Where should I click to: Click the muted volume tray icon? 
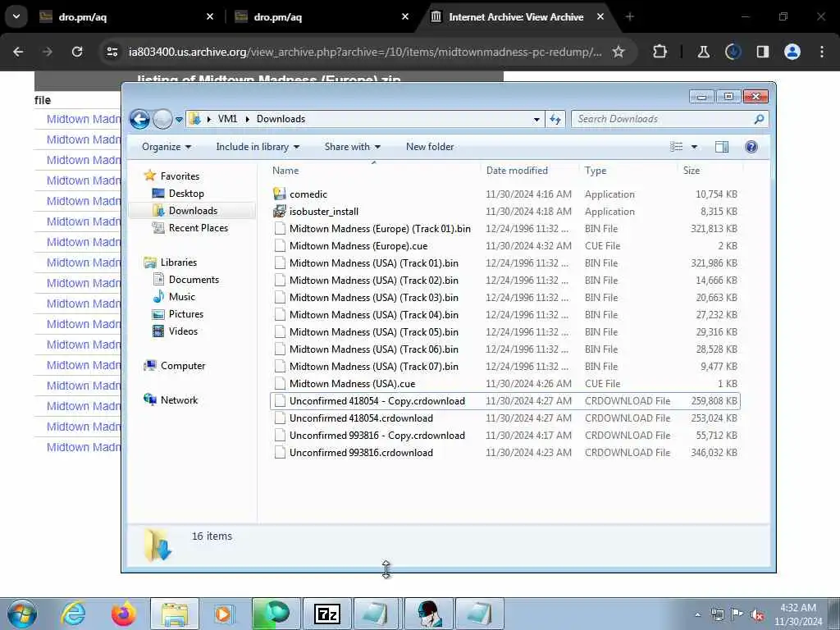point(757,614)
